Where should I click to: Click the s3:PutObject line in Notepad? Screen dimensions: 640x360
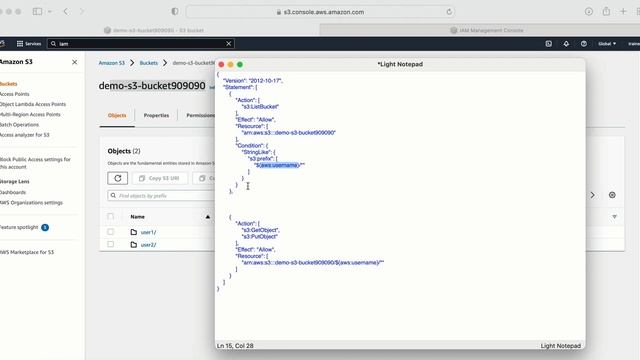pyautogui.click(x=260, y=237)
